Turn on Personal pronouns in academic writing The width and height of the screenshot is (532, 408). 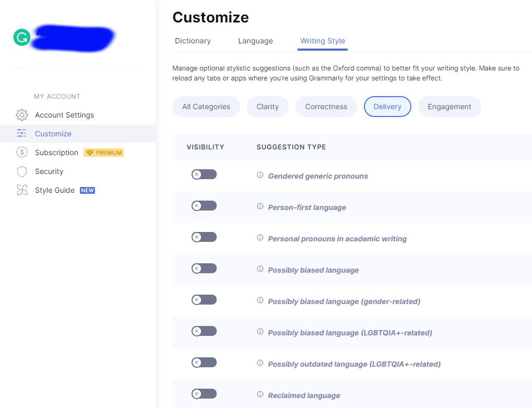click(x=204, y=237)
